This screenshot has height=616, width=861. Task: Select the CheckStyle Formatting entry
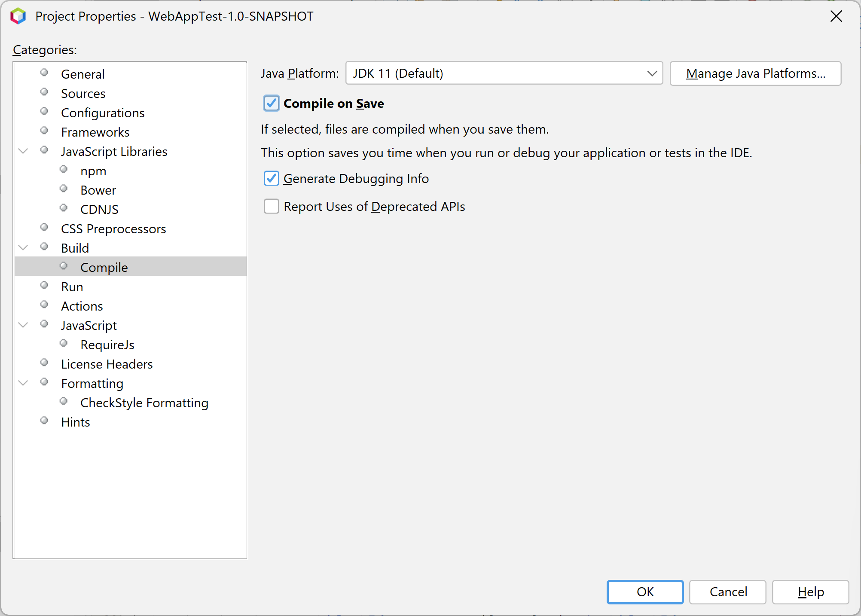pyautogui.click(x=144, y=403)
